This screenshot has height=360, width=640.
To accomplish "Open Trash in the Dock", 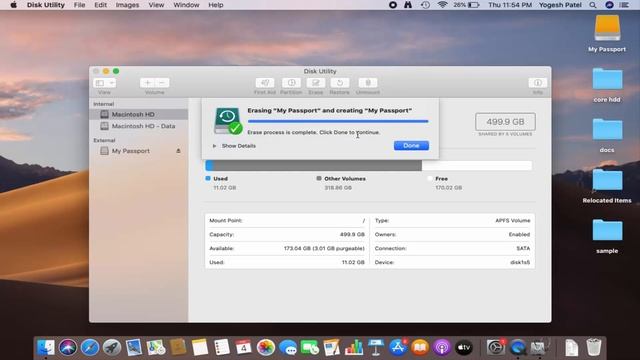I will point(593,347).
